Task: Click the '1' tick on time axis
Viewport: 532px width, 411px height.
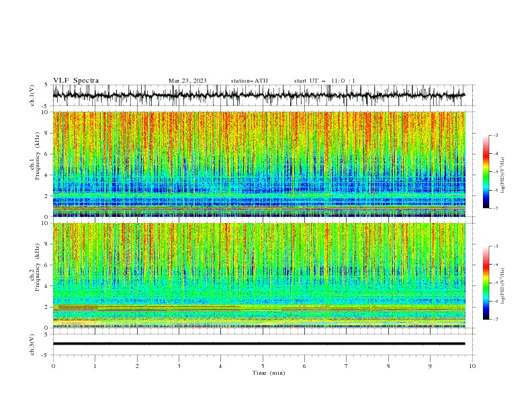Action: tap(95, 366)
